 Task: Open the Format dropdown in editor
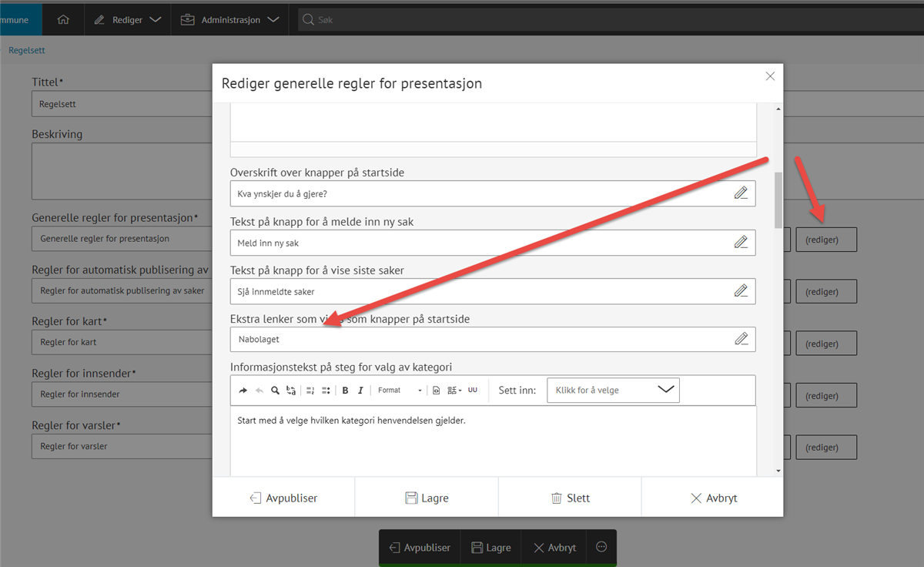(x=399, y=391)
